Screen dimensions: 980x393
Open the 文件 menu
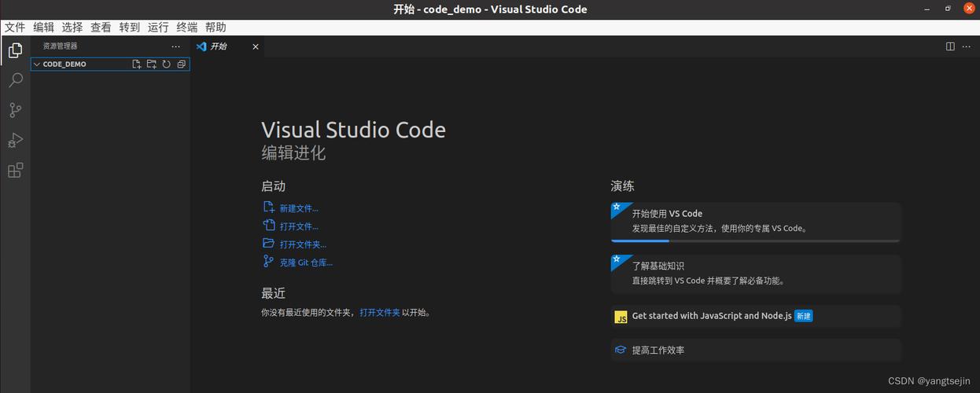coord(15,27)
